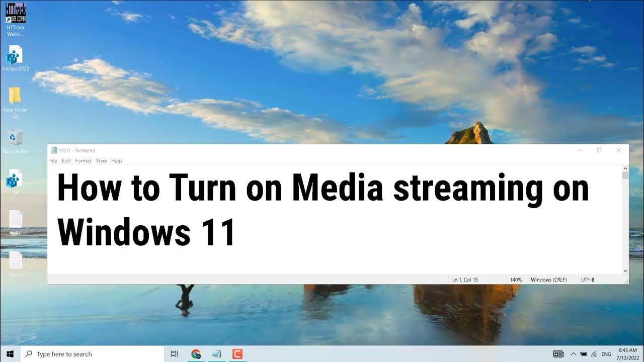Select the ddl1 text file on desktop
644x362 pixels.
(x=16, y=223)
